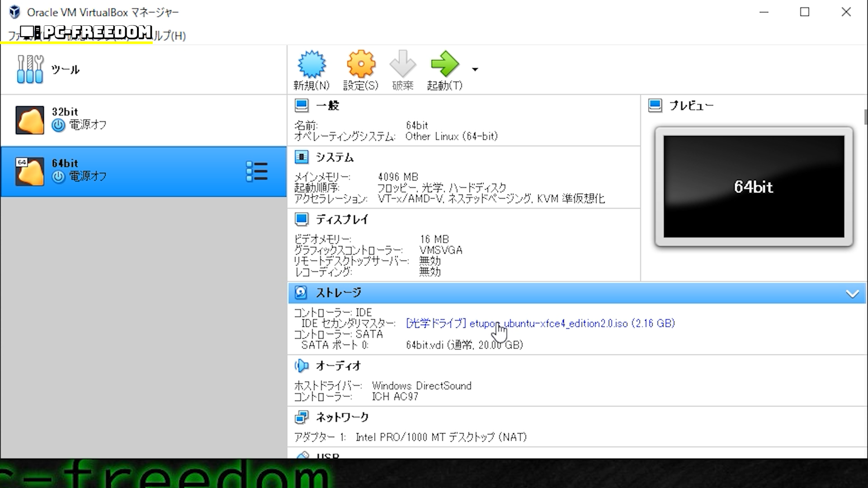Click the details pane vertical scrollbar

[865, 117]
